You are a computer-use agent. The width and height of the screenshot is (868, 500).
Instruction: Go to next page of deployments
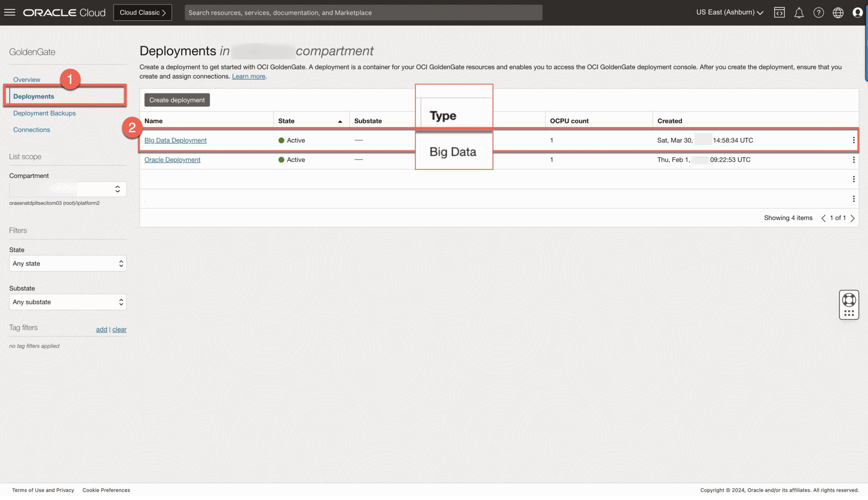pos(853,218)
